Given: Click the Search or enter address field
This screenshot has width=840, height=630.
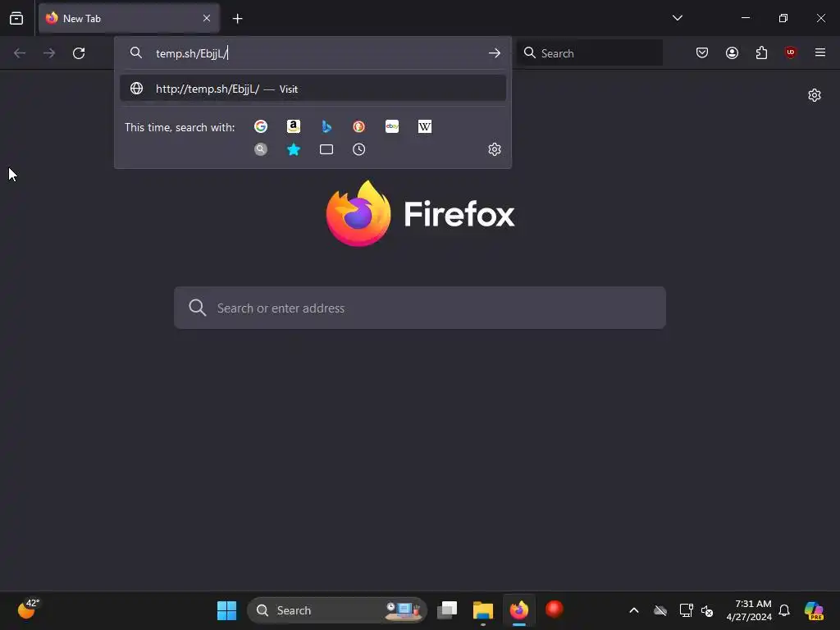Looking at the screenshot, I should pyautogui.click(x=420, y=308).
